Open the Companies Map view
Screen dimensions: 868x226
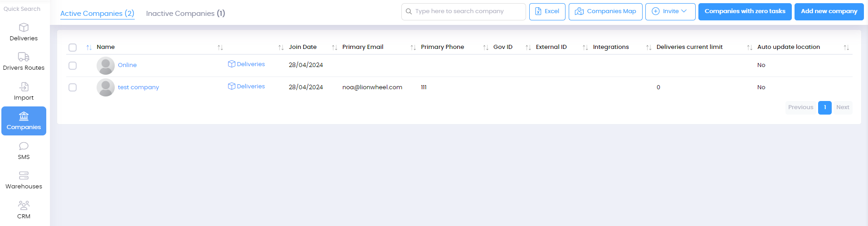pyautogui.click(x=605, y=12)
